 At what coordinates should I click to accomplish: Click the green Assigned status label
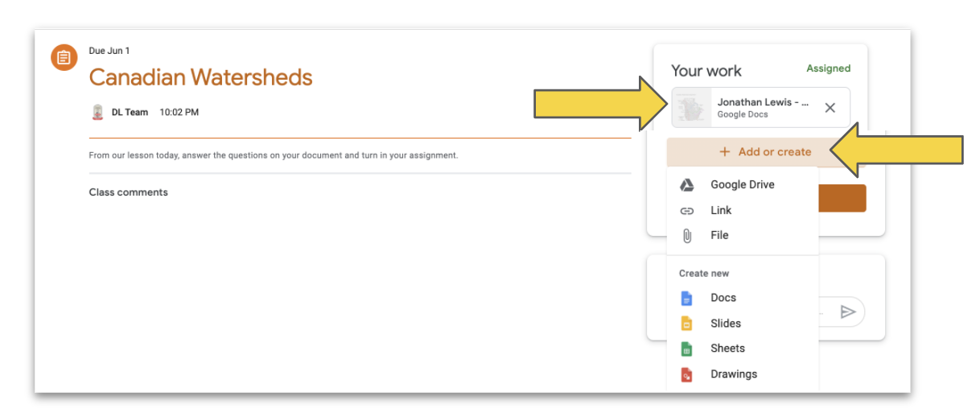828,68
